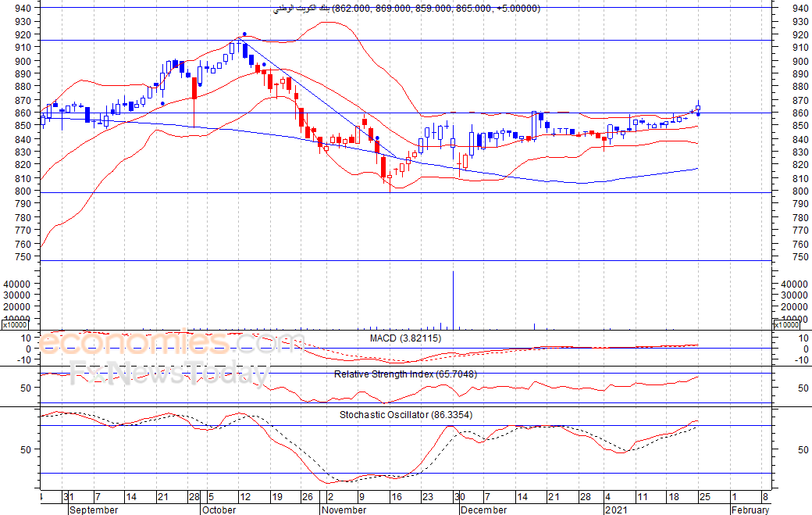The width and height of the screenshot is (812, 515).
Task: Select date label 12 on time axis
Action: coord(245,497)
